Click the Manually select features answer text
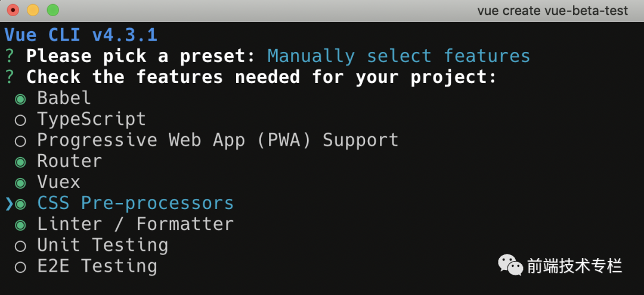 (399, 56)
